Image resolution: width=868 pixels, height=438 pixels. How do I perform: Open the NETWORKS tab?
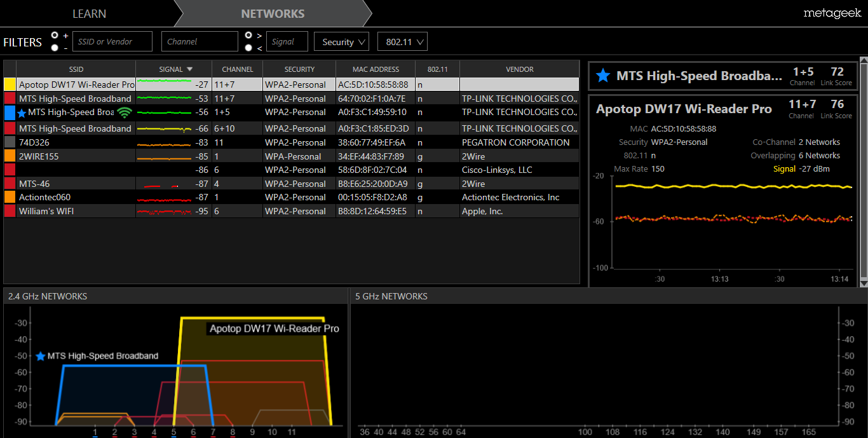coord(273,13)
